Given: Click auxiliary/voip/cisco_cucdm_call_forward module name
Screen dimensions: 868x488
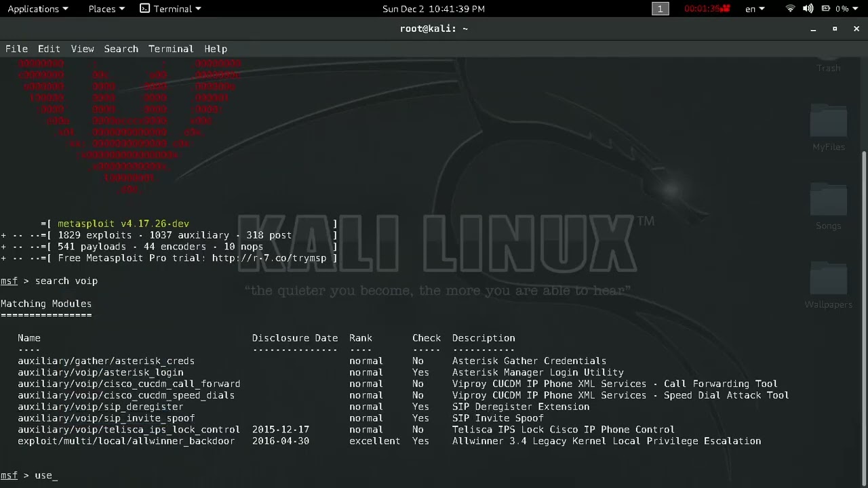Looking at the screenshot, I should [129, 384].
